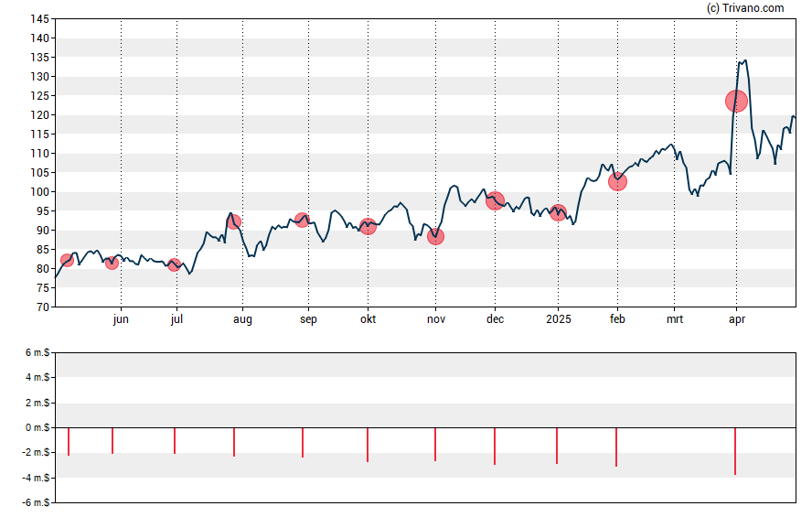Click the '-6 m.$' volume axis label
Viewport: 812px width, 517px height.
[36, 502]
